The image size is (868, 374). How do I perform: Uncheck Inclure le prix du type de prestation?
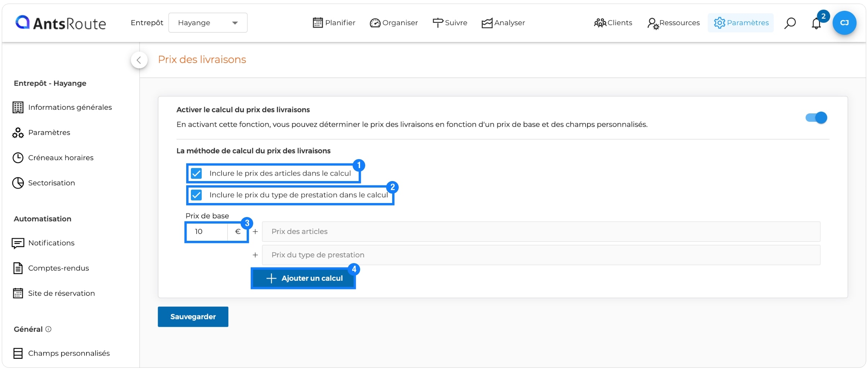tap(196, 195)
